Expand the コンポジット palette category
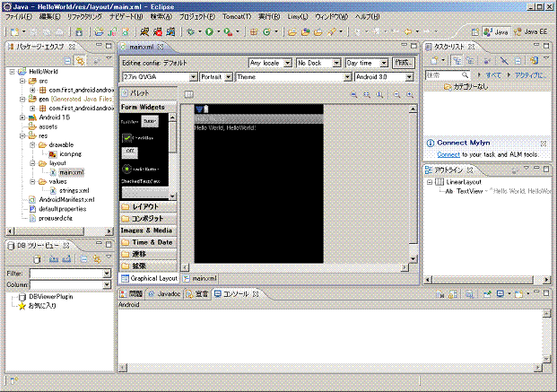557x392 pixels. pyautogui.click(x=148, y=219)
